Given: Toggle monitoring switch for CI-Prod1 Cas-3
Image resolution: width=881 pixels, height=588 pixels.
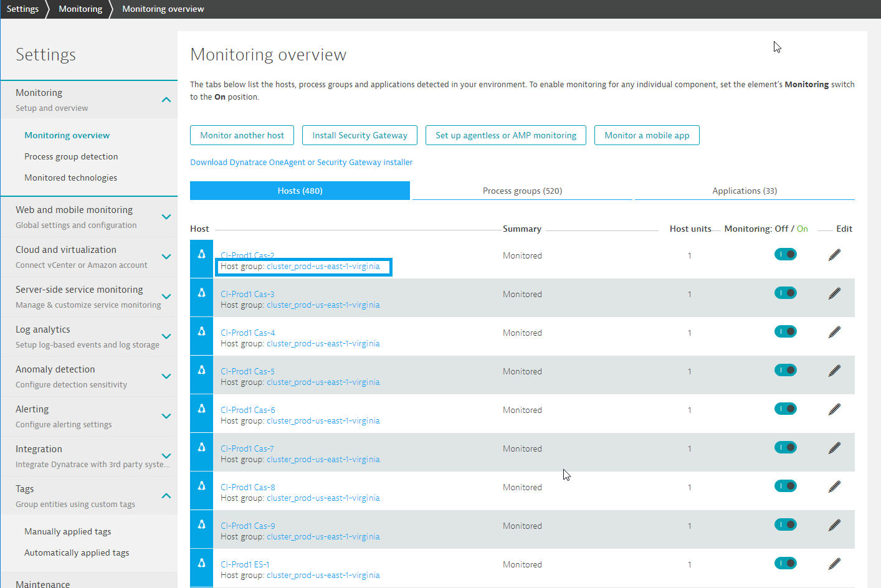Looking at the screenshot, I should pos(786,293).
